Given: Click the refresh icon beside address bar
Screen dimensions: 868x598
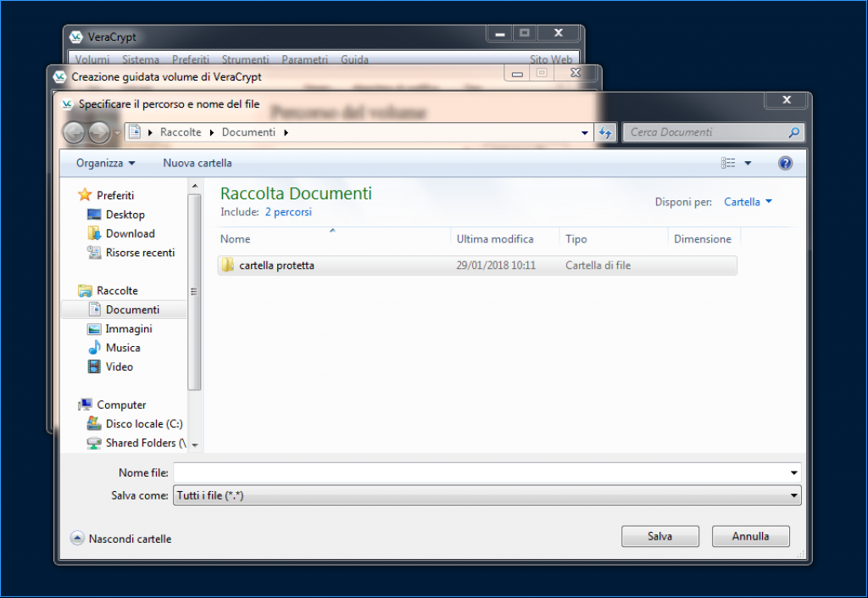Looking at the screenshot, I should point(605,132).
